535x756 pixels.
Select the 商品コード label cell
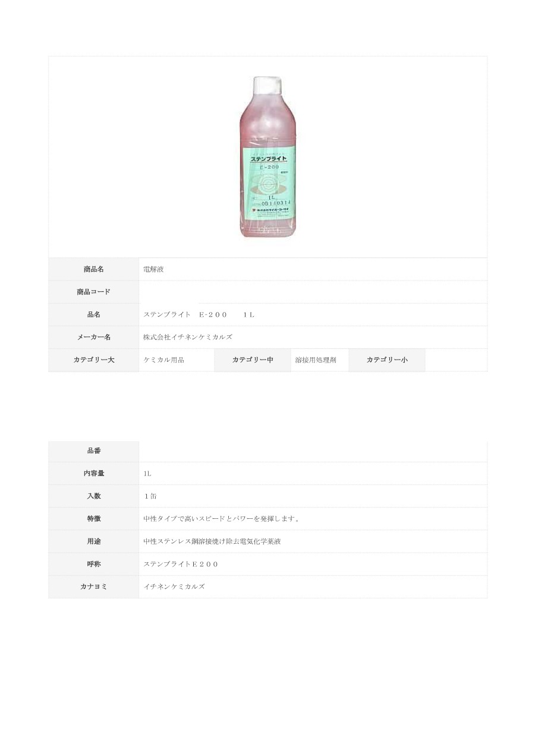(94, 292)
